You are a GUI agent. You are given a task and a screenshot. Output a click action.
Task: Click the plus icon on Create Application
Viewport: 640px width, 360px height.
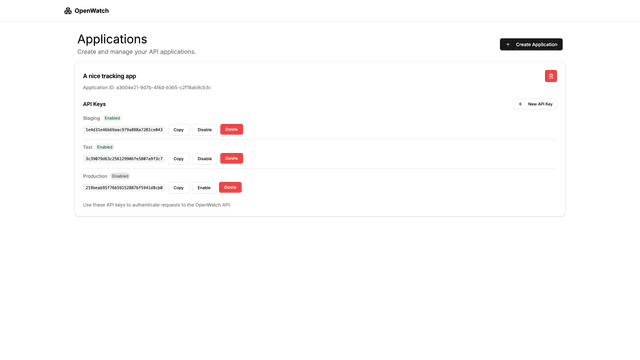508,44
